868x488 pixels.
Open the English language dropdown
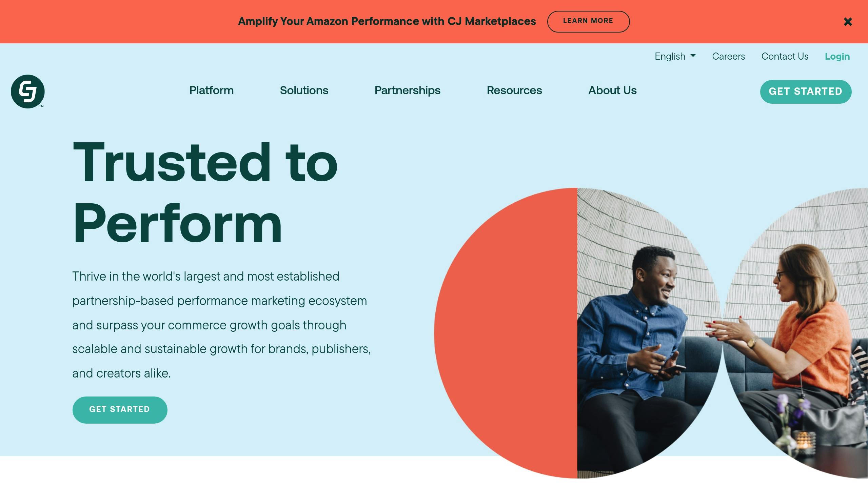[675, 56]
